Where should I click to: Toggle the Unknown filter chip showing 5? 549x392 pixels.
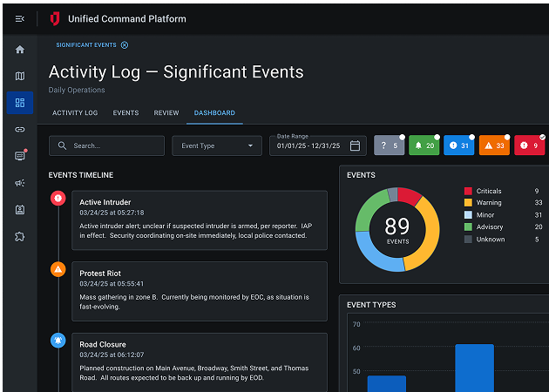point(390,145)
